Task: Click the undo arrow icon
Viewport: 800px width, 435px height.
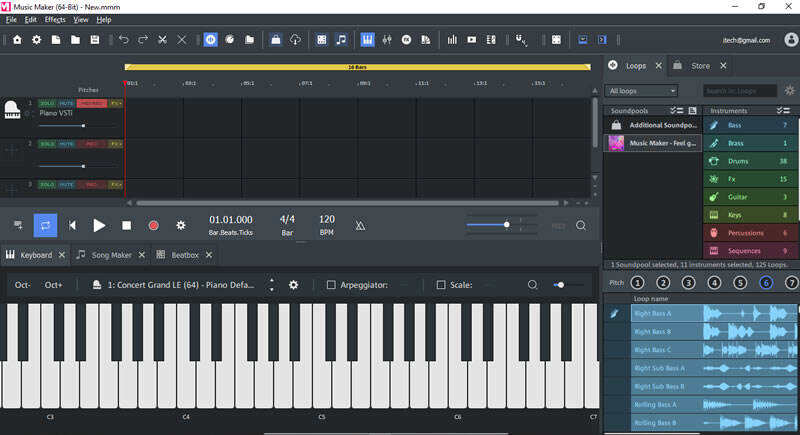Action: click(124, 40)
